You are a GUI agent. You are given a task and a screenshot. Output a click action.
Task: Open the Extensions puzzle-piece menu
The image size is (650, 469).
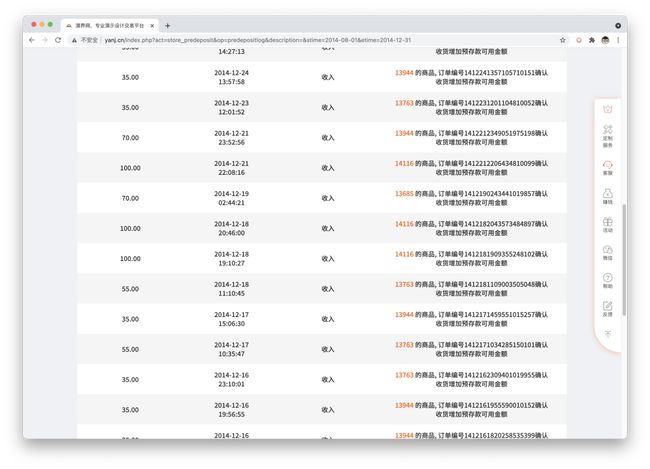click(592, 40)
